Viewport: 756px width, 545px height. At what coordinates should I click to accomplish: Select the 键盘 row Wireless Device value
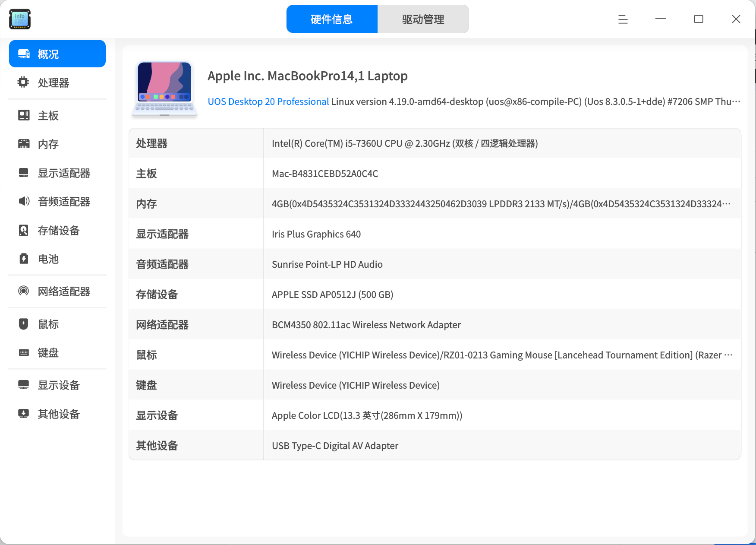tap(356, 385)
